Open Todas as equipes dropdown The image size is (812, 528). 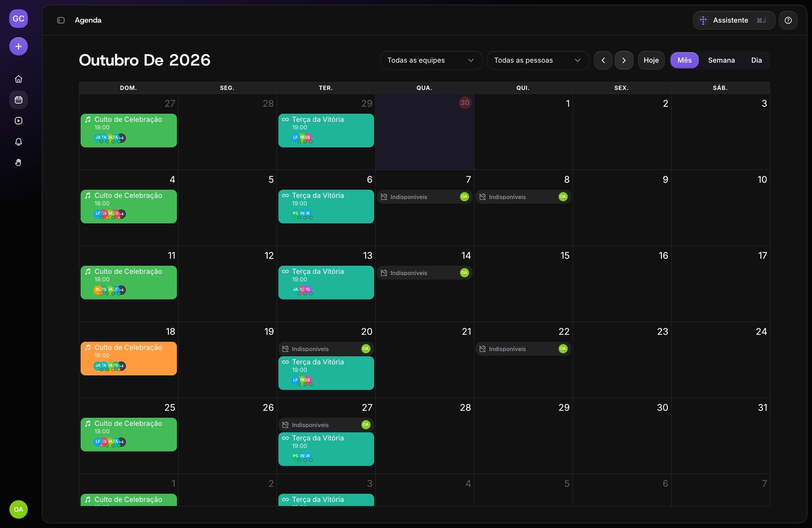point(431,60)
